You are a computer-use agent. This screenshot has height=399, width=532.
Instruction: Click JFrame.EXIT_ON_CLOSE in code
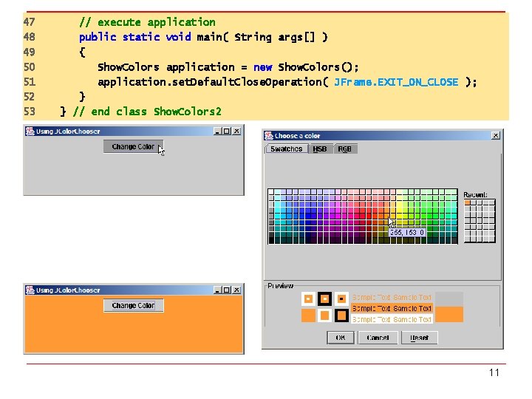tap(396, 82)
